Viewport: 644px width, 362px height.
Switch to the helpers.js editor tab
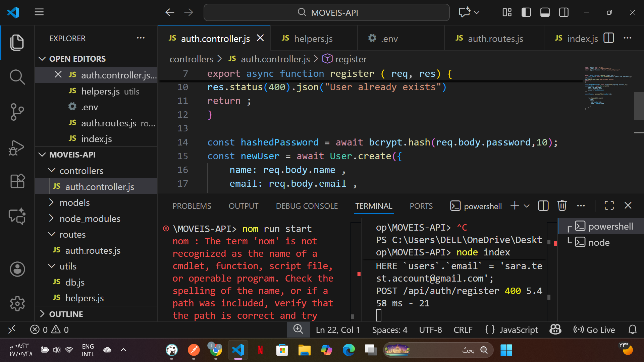pos(313,39)
